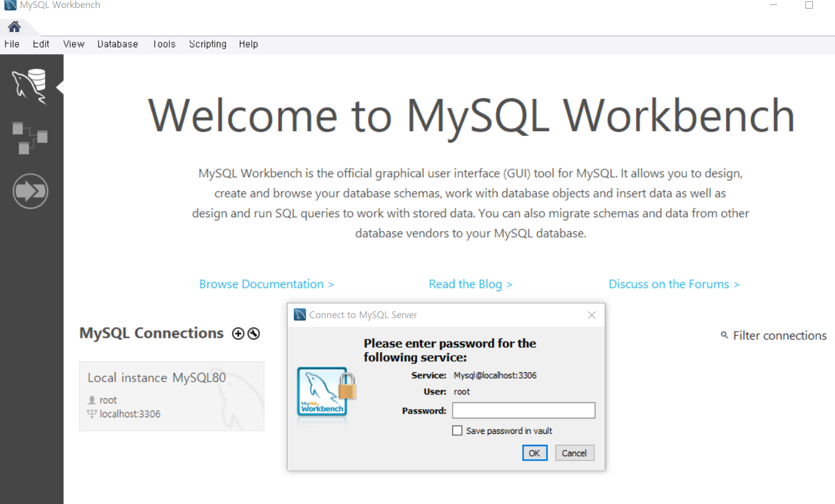Open the Edit menu
835x504 pixels.
(41, 44)
